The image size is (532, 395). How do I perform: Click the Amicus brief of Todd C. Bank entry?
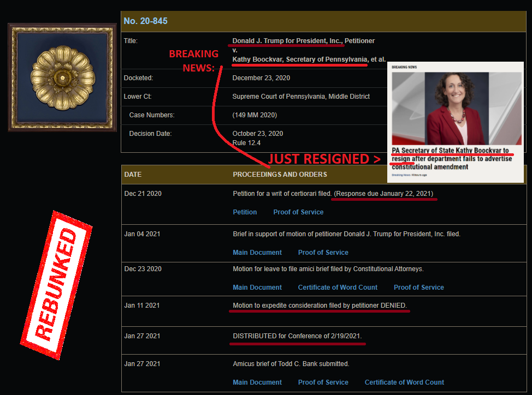(291, 364)
